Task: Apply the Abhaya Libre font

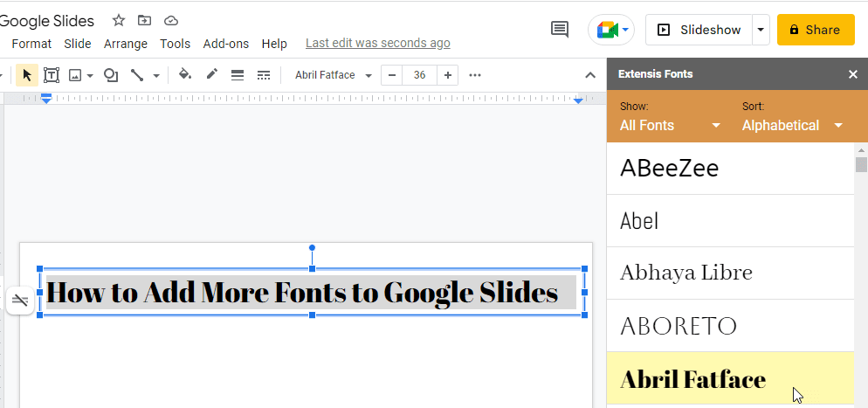Action: [x=730, y=273]
